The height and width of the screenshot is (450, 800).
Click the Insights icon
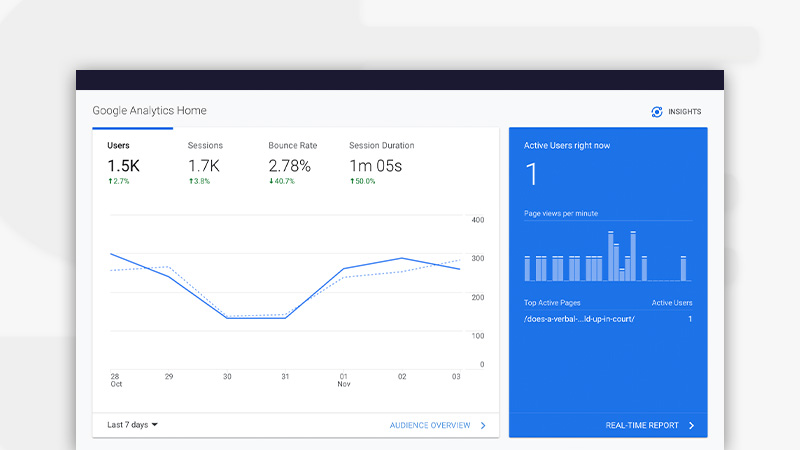657,112
